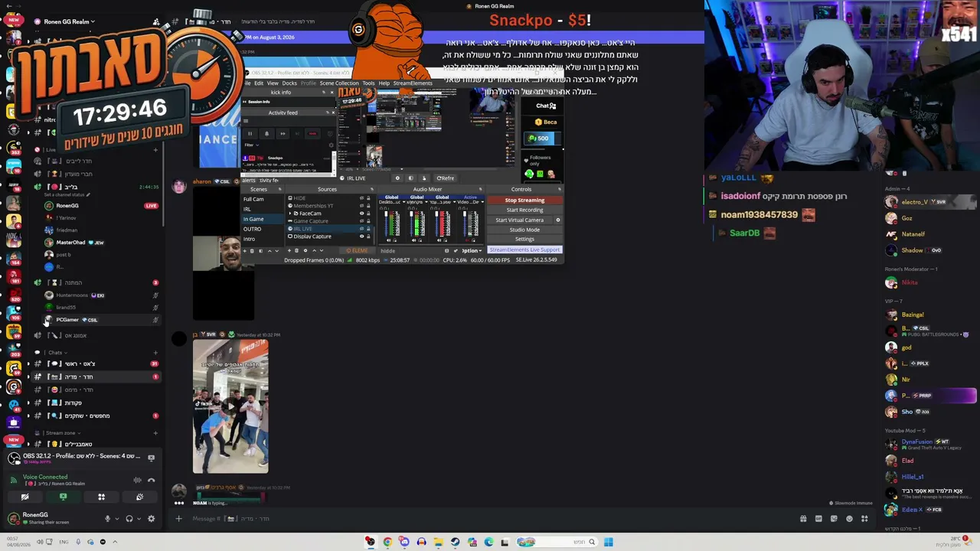Viewport: 980px width, 551px height.
Task: Toggle visibility of Display Capture source
Action: pos(361,236)
